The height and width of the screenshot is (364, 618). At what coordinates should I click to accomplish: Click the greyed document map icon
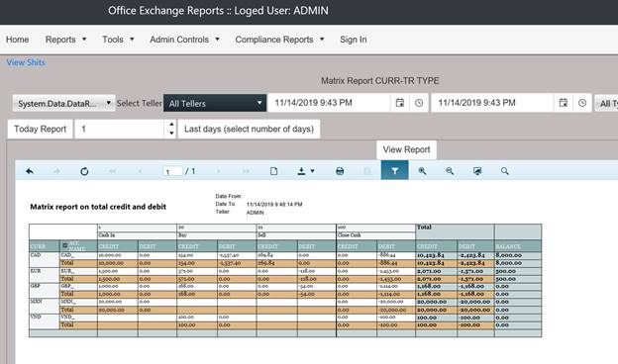(367, 171)
